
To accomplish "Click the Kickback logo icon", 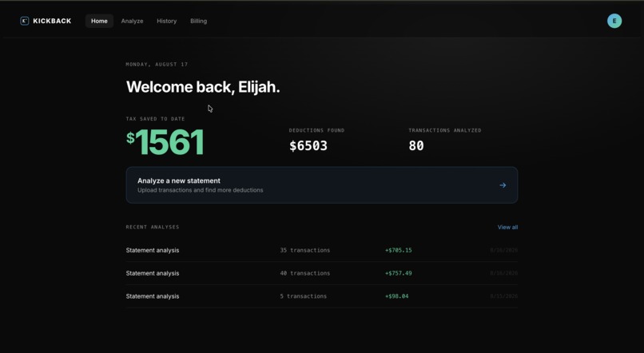I will [25, 21].
